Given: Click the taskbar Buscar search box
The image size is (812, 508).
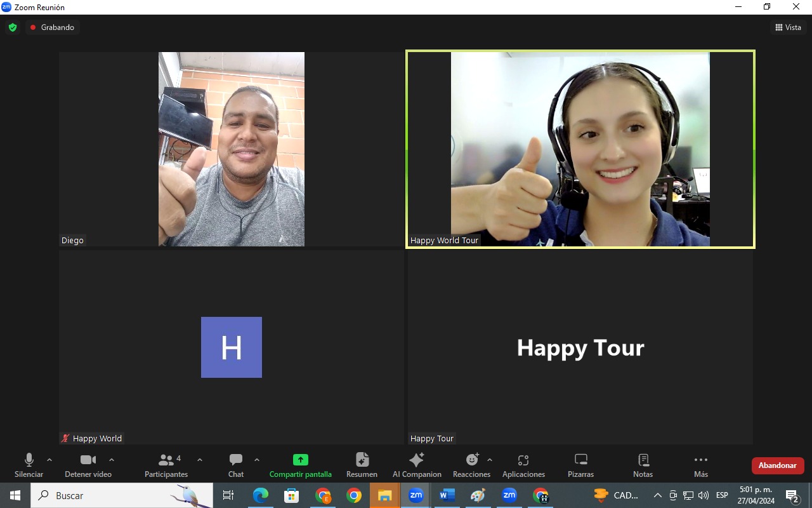Looking at the screenshot, I should (122, 495).
